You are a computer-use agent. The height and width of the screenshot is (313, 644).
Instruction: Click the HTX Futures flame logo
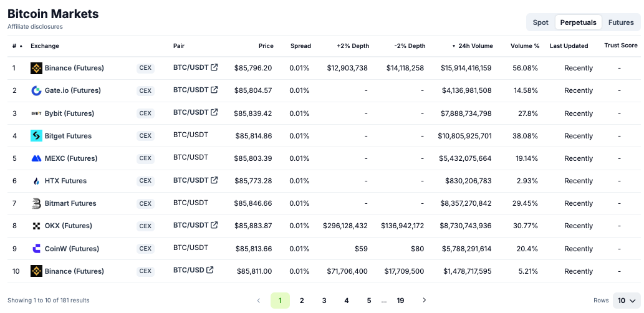coord(36,181)
